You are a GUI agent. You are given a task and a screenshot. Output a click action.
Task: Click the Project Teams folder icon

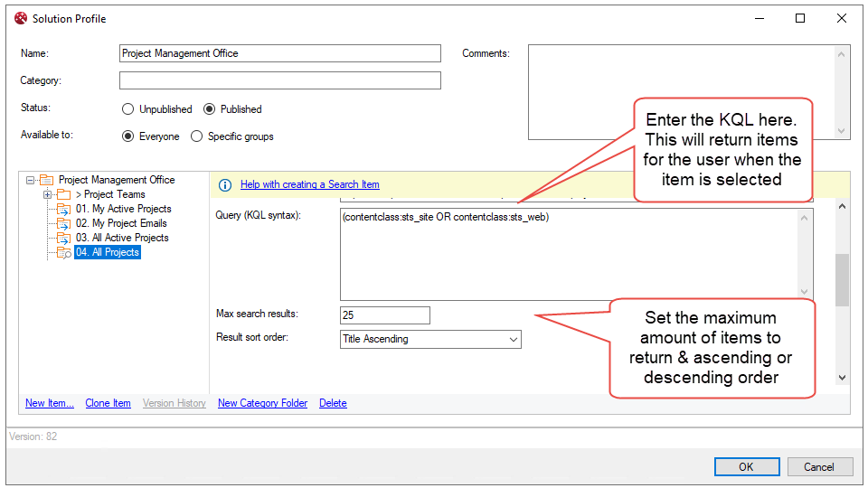63,194
